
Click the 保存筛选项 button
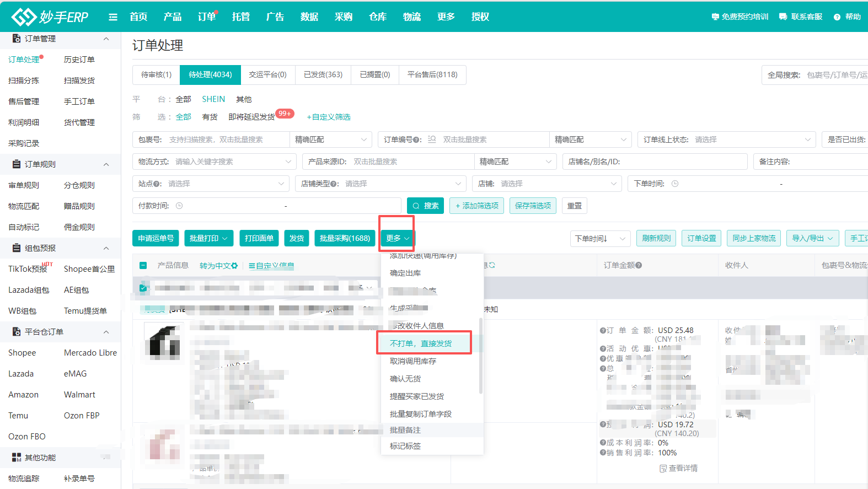(533, 206)
